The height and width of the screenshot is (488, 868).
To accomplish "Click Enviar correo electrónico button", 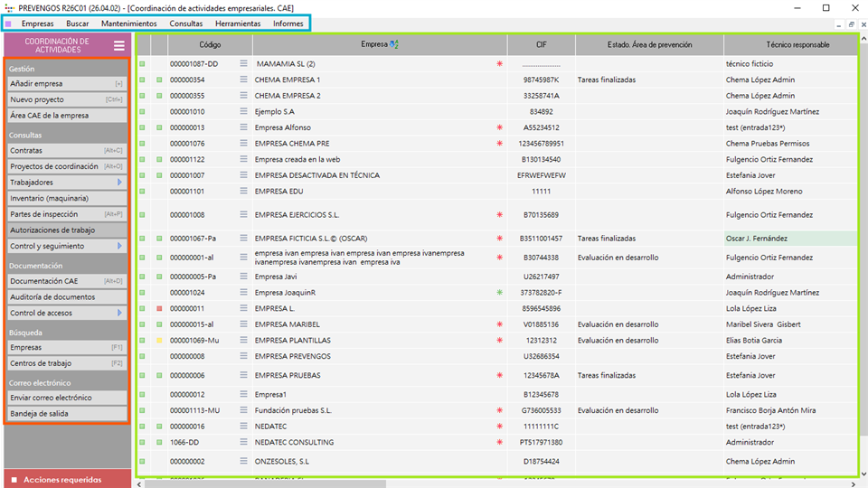I will pyautogui.click(x=66, y=398).
